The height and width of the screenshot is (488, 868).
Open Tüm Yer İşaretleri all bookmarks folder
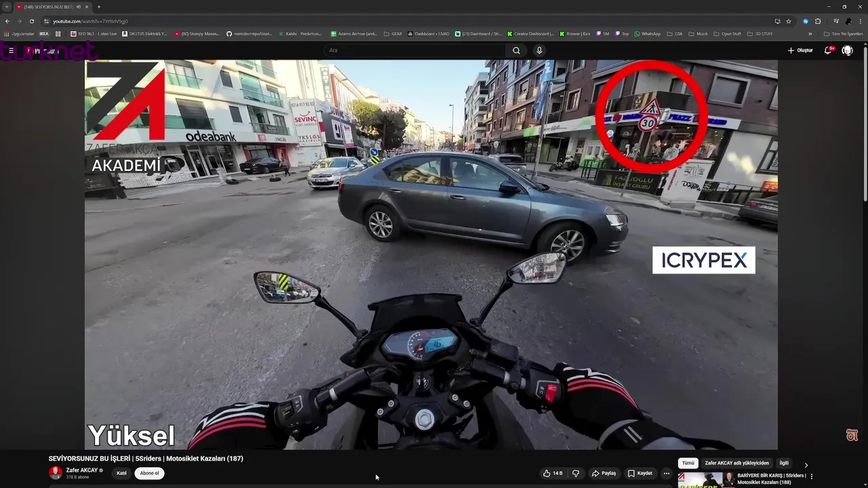click(843, 33)
